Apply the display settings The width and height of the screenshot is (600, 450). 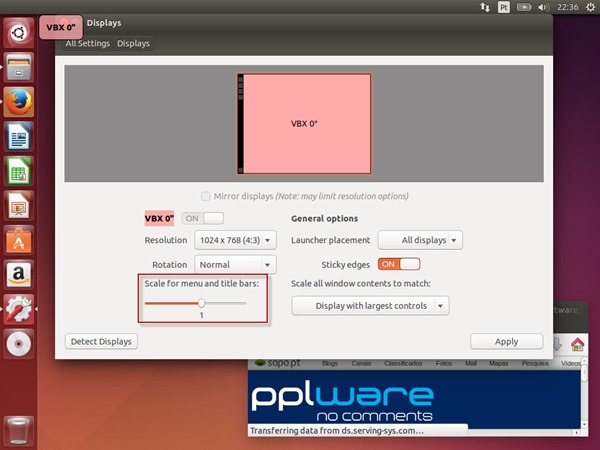507,341
